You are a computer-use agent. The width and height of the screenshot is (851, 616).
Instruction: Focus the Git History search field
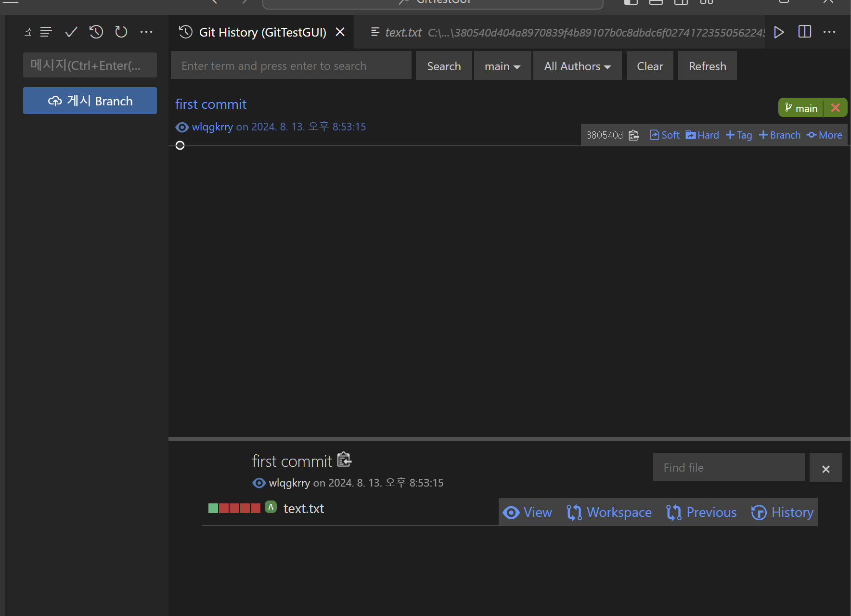coord(291,66)
